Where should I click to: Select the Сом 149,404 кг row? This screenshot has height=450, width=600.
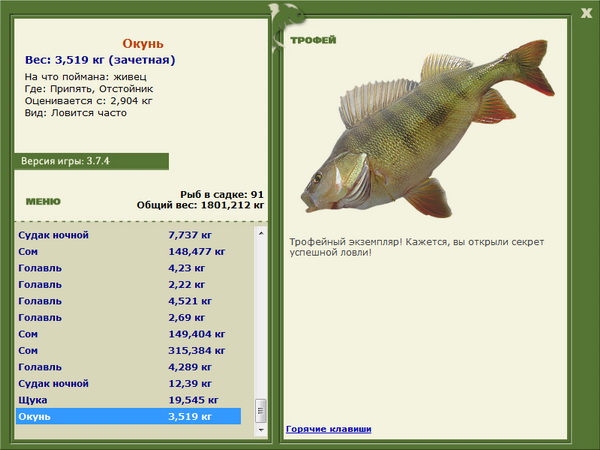129,334
